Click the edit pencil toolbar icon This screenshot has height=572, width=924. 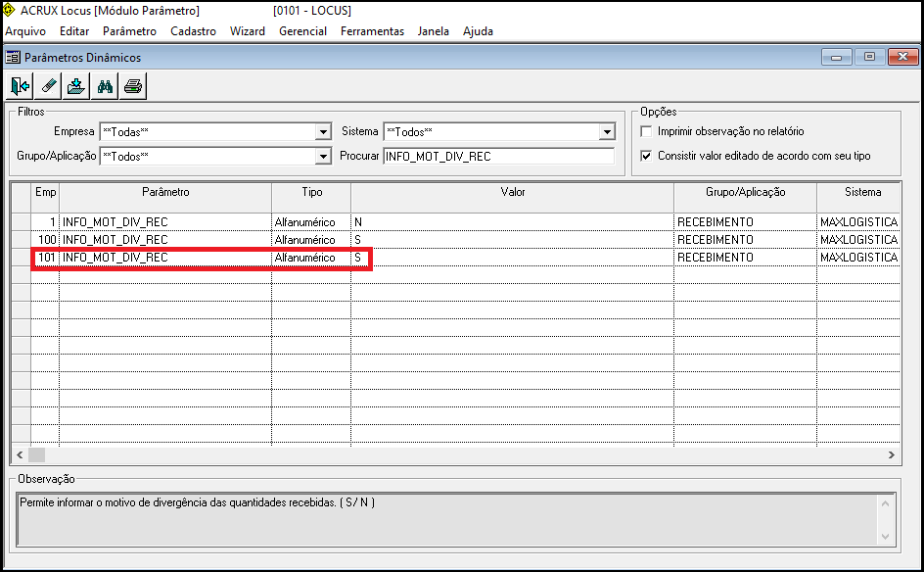[48, 87]
